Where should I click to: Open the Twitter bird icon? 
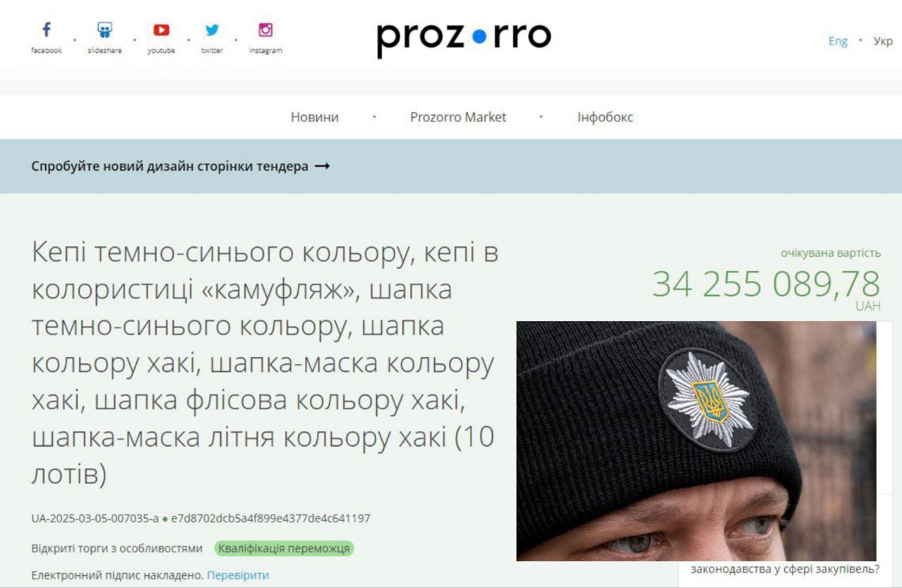click(212, 30)
